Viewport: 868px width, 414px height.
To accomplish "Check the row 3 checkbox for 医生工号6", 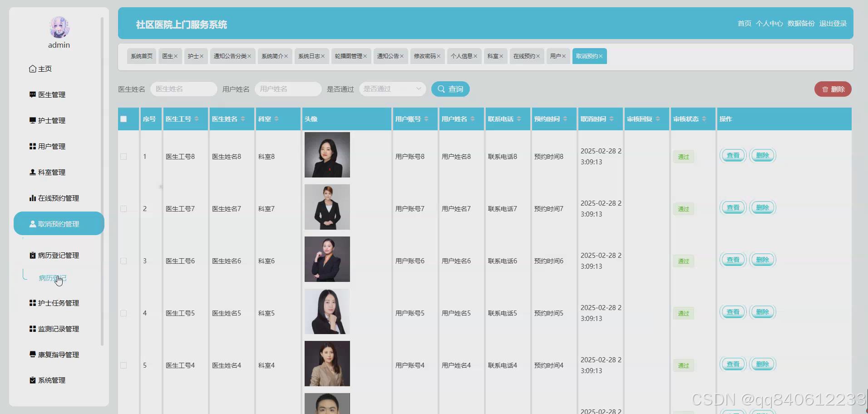I will [x=123, y=261].
